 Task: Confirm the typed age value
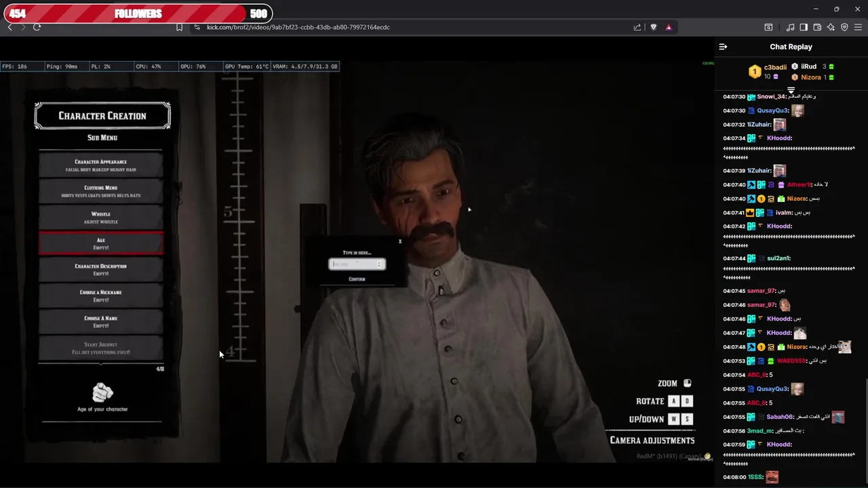click(357, 279)
